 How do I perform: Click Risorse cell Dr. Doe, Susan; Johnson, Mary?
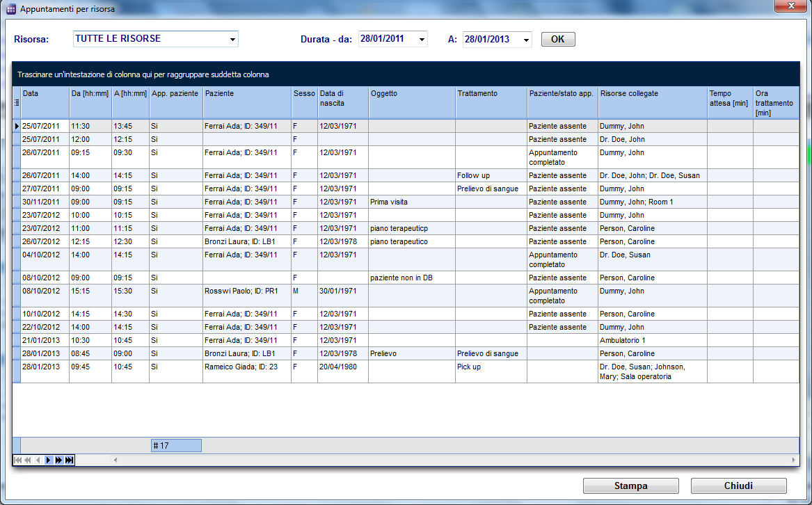(653, 371)
